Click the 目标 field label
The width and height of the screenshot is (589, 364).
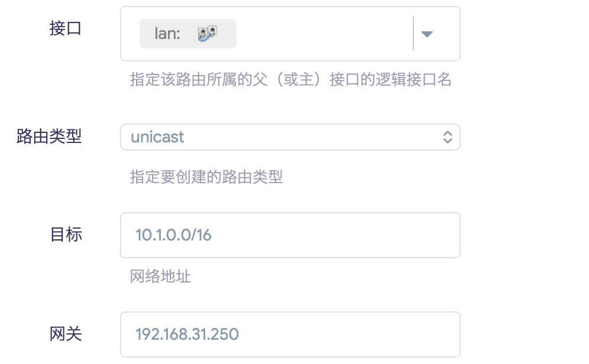65,235
